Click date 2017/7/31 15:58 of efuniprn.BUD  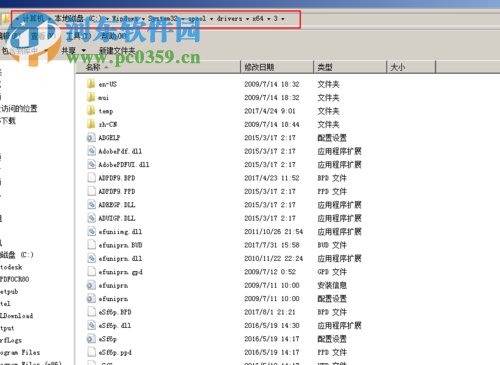[x=272, y=245]
